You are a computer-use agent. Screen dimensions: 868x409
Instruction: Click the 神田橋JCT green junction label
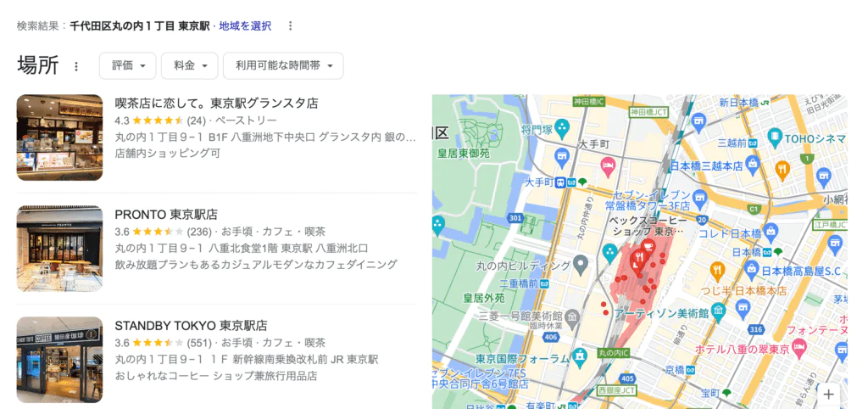coord(648,112)
